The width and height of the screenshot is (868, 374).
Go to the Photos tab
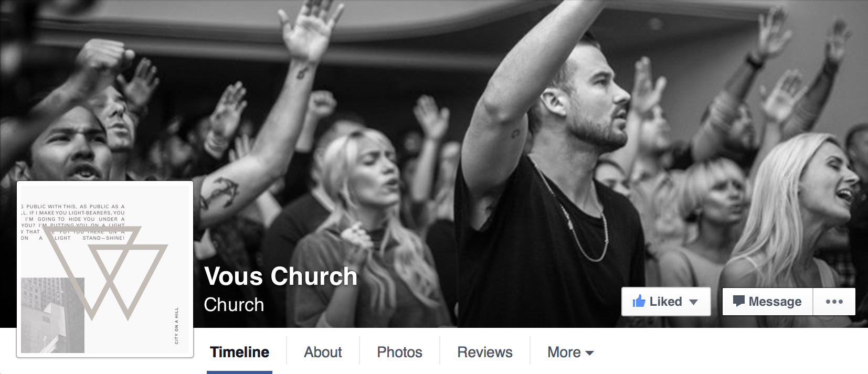(x=399, y=352)
